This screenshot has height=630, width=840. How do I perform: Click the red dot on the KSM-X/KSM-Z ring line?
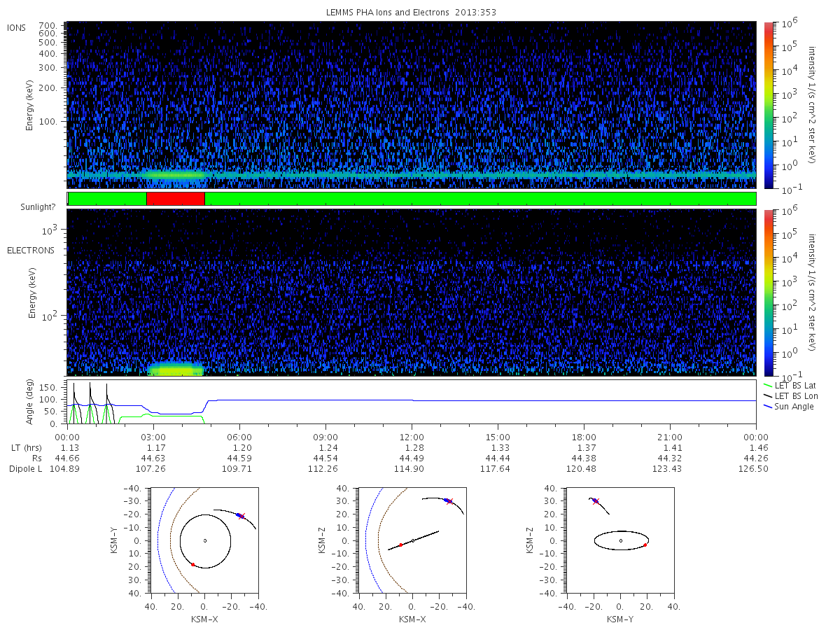point(400,545)
